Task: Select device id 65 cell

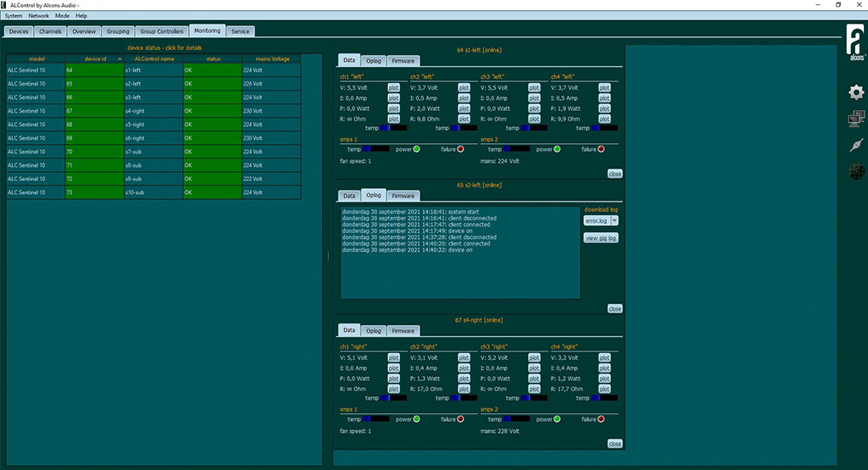Action: [95, 84]
